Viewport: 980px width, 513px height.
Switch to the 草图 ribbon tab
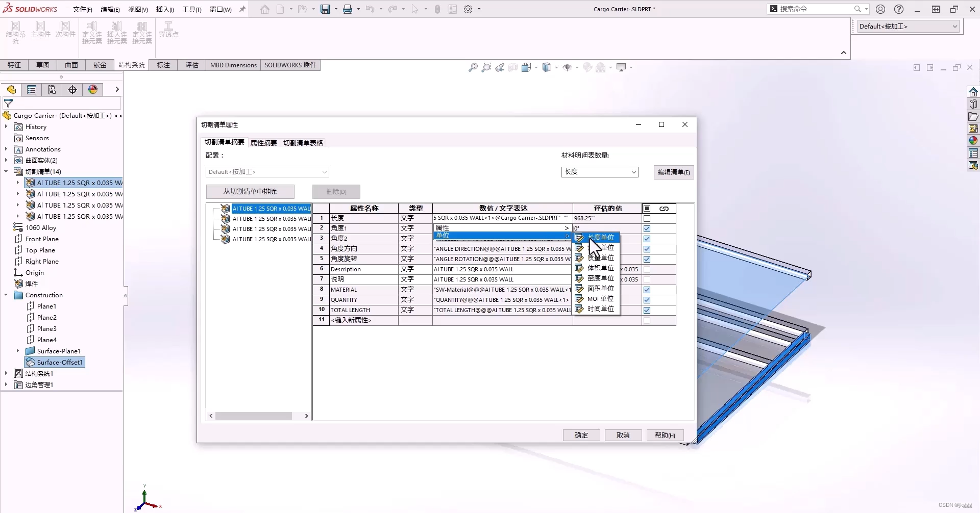(43, 65)
